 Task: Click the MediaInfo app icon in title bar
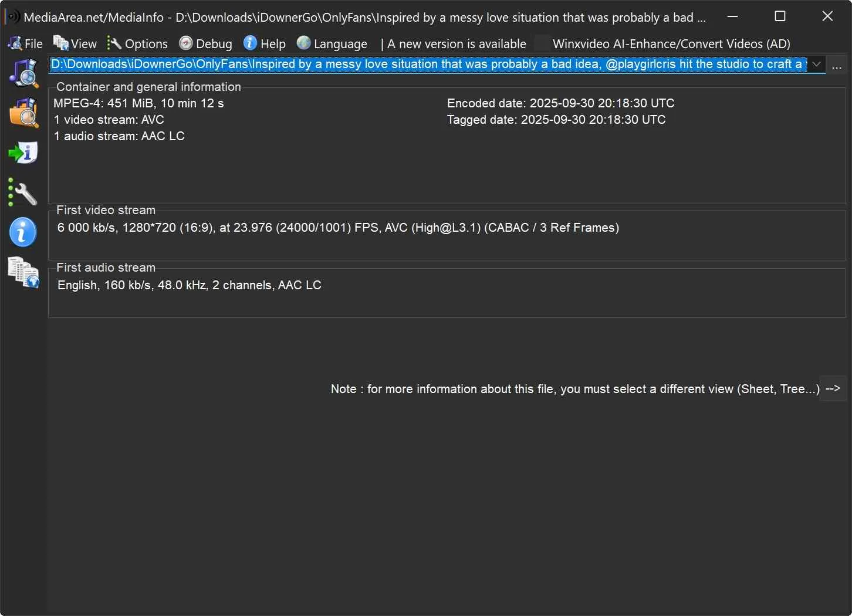(x=12, y=17)
